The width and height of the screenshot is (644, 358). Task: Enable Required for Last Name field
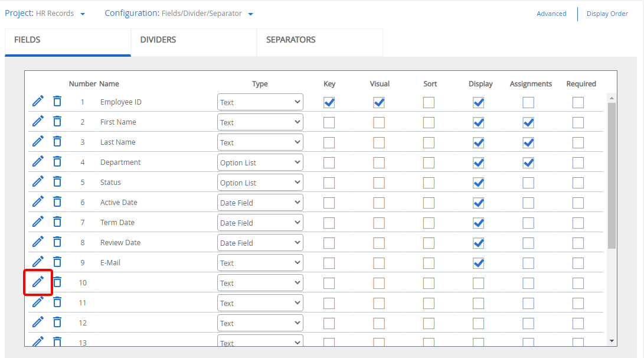[578, 142]
